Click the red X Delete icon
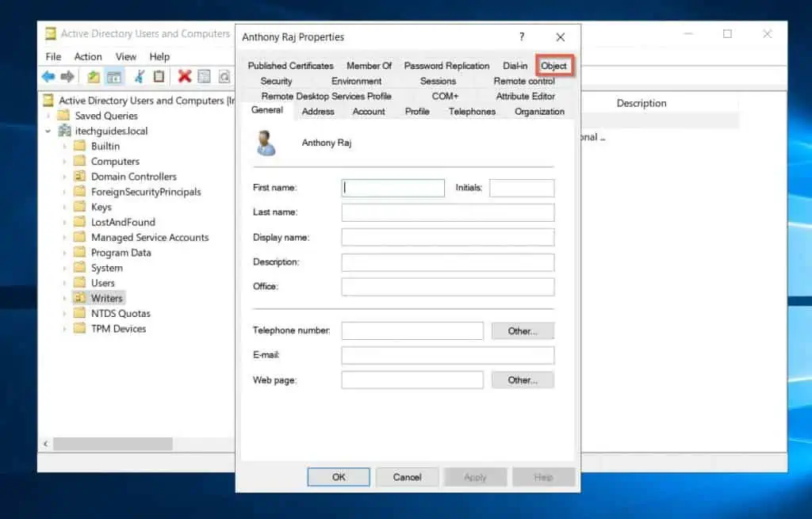The height and width of the screenshot is (519, 812). pyautogui.click(x=184, y=77)
